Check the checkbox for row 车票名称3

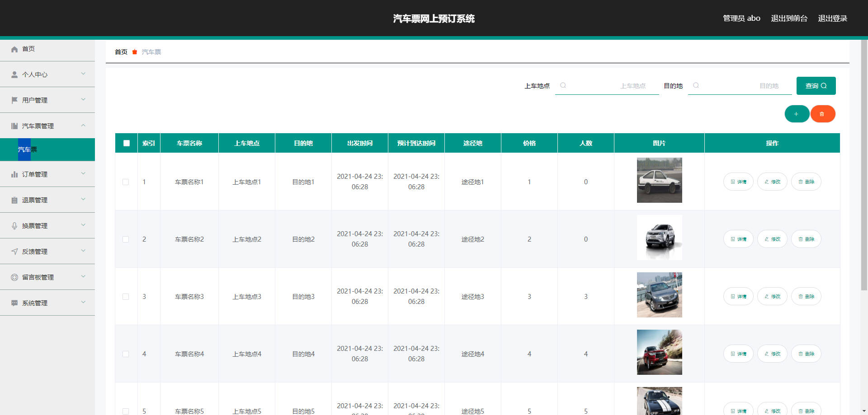[x=126, y=297]
